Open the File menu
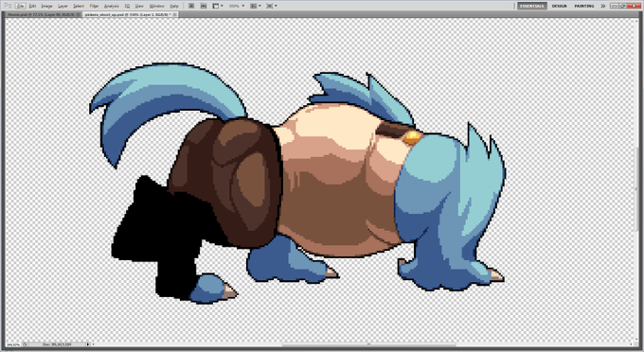The image size is (644, 352). (x=21, y=6)
